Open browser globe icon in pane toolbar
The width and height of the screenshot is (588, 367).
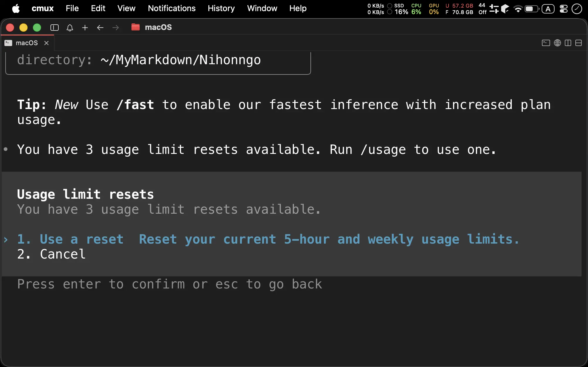(557, 43)
